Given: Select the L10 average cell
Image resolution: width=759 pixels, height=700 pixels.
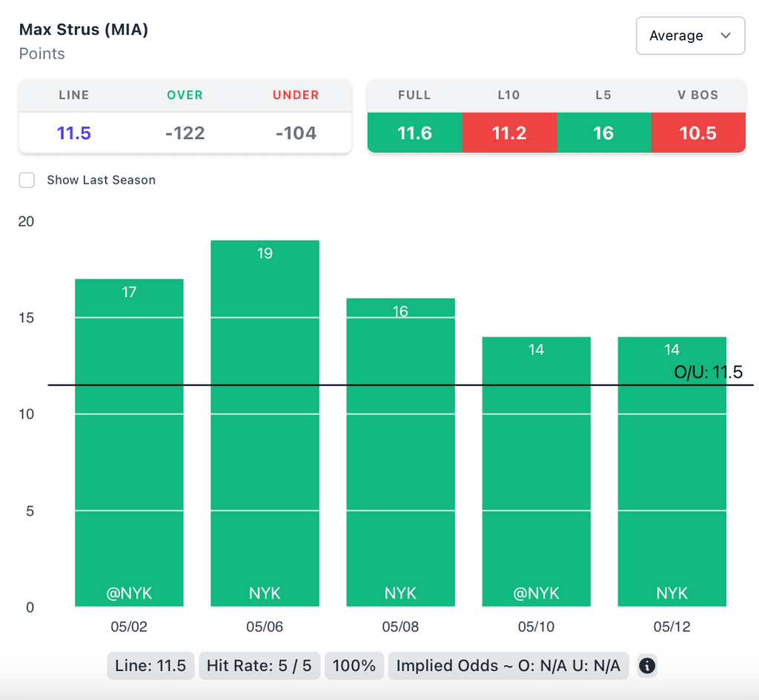Looking at the screenshot, I should point(509,133).
